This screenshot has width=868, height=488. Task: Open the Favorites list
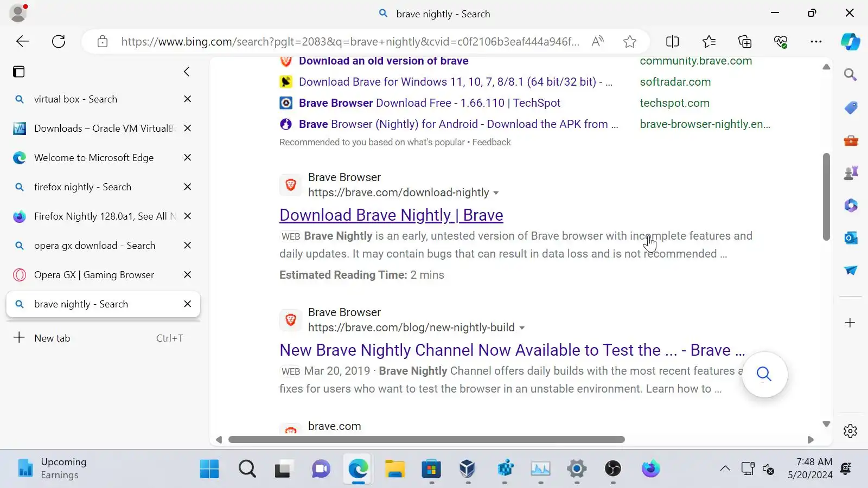click(709, 42)
